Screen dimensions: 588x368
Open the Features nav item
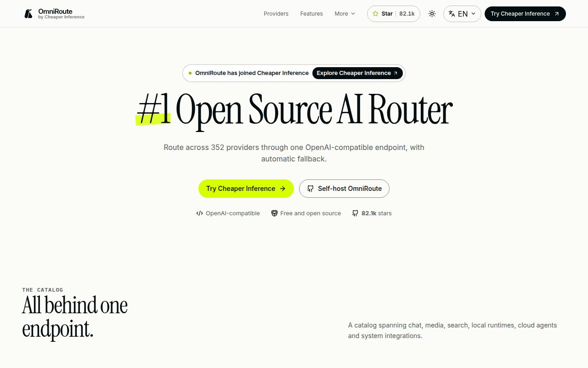pyautogui.click(x=311, y=14)
